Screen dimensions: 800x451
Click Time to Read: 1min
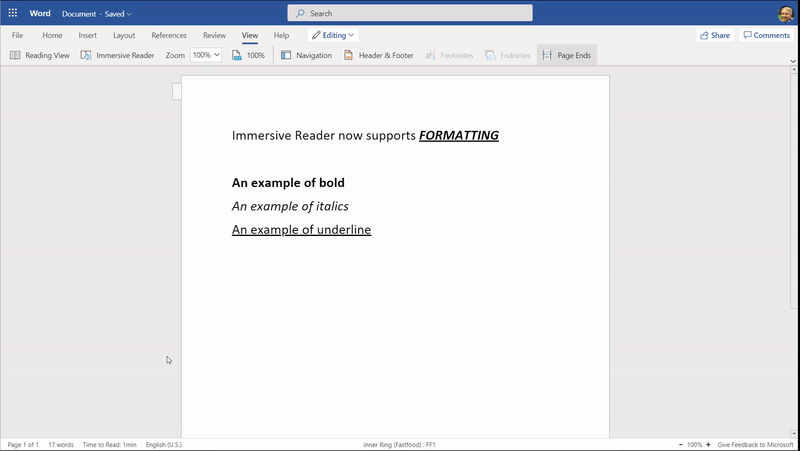(110, 444)
